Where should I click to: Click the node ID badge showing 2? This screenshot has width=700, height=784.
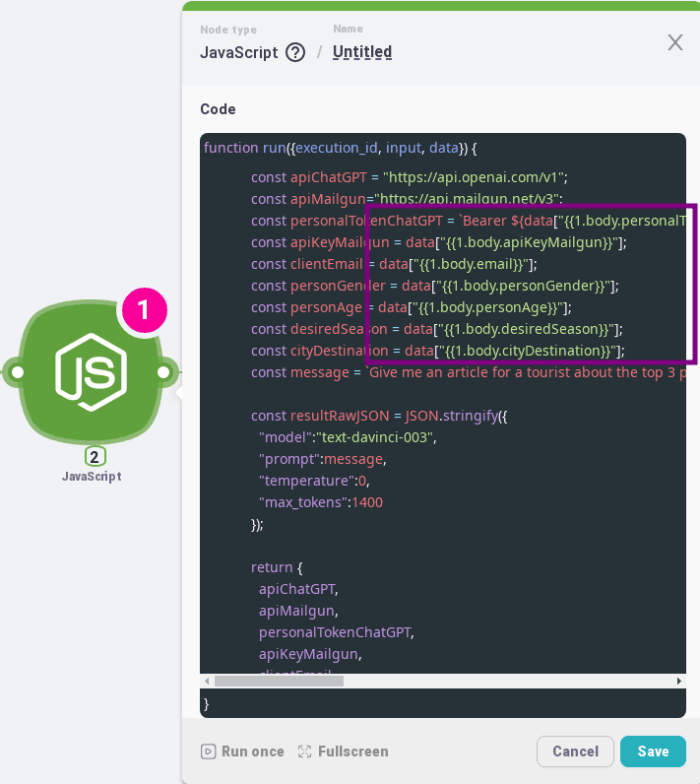(x=95, y=456)
